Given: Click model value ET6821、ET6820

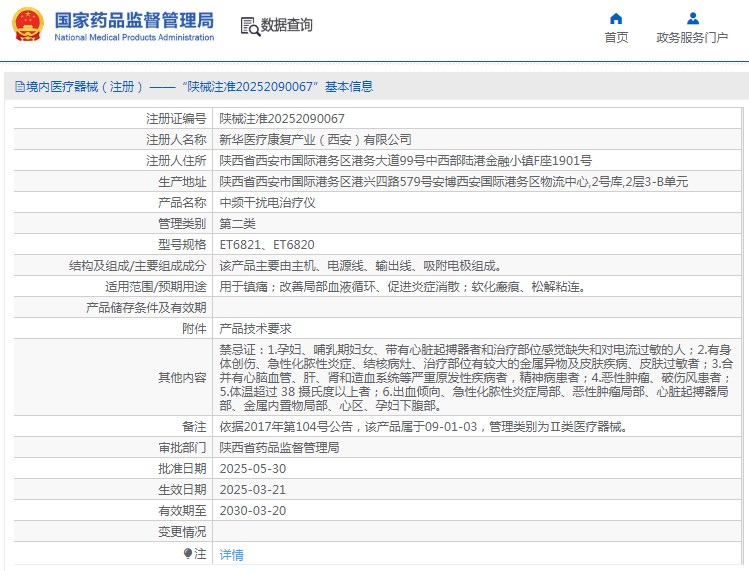Looking at the screenshot, I should (267, 245).
